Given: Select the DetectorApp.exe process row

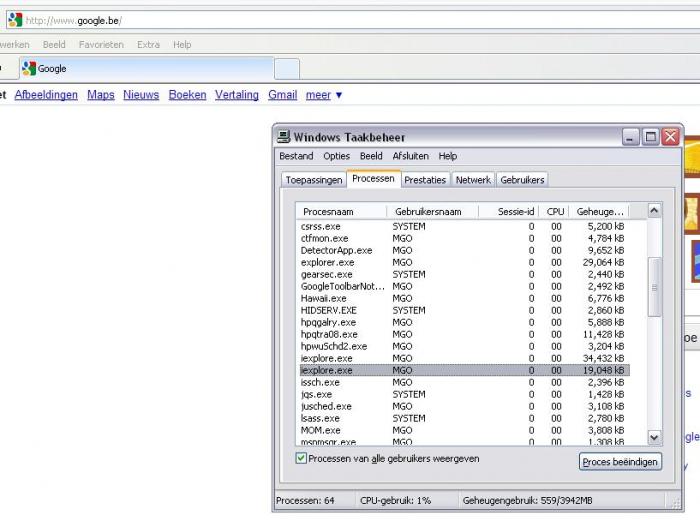Looking at the screenshot, I should 465,251.
